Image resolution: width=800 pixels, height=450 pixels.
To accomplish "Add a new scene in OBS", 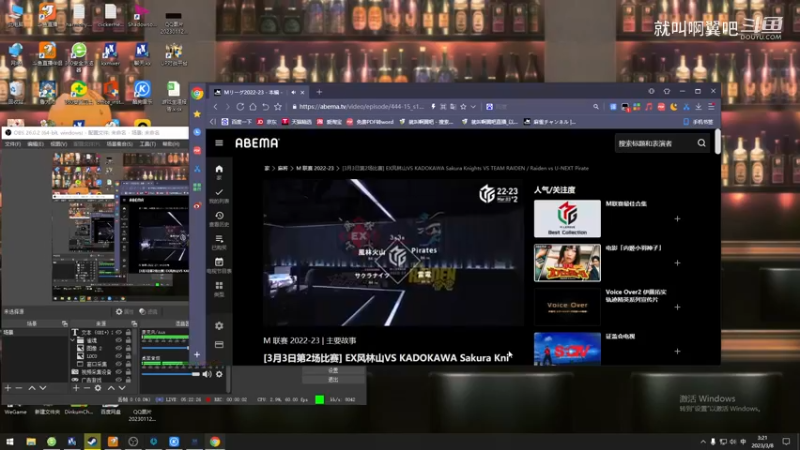I will coord(8,388).
